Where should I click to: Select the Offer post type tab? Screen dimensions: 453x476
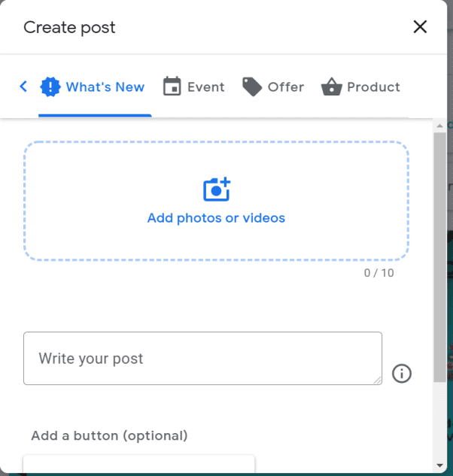(x=273, y=86)
